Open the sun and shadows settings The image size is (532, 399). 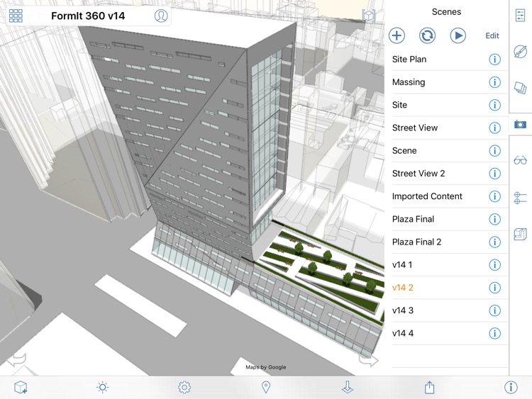[102, 387]
